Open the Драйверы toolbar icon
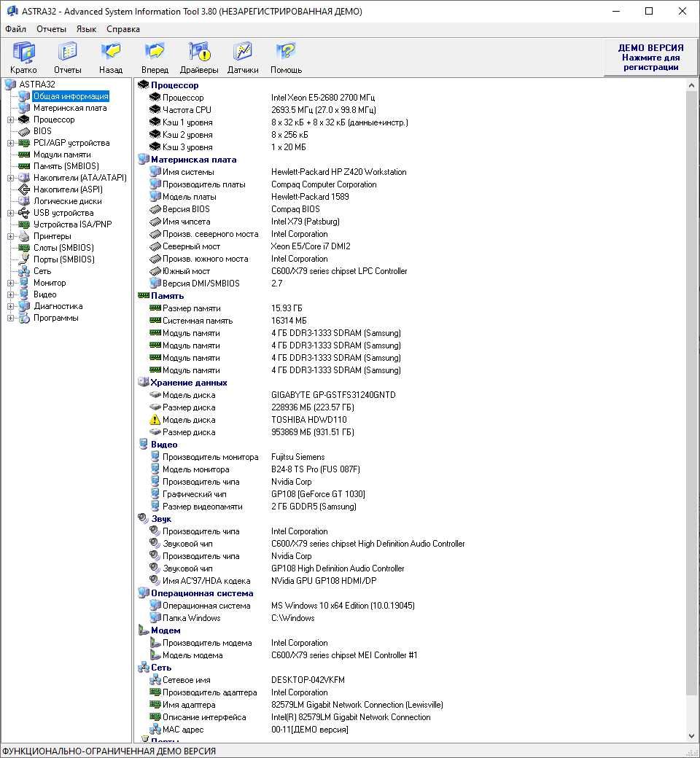Viewport: 700px width, 758px height. point(199,52)
